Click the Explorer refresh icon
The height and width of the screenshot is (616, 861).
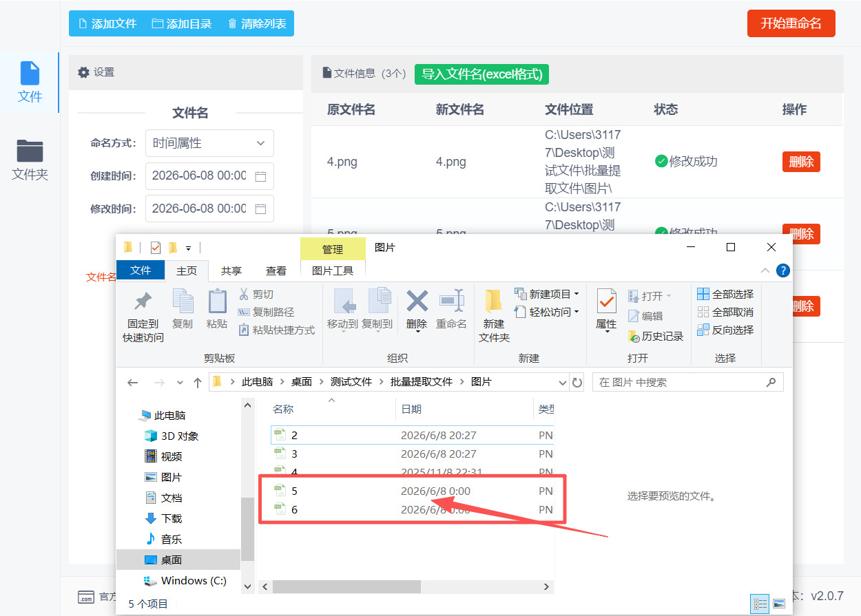(577, 382)
